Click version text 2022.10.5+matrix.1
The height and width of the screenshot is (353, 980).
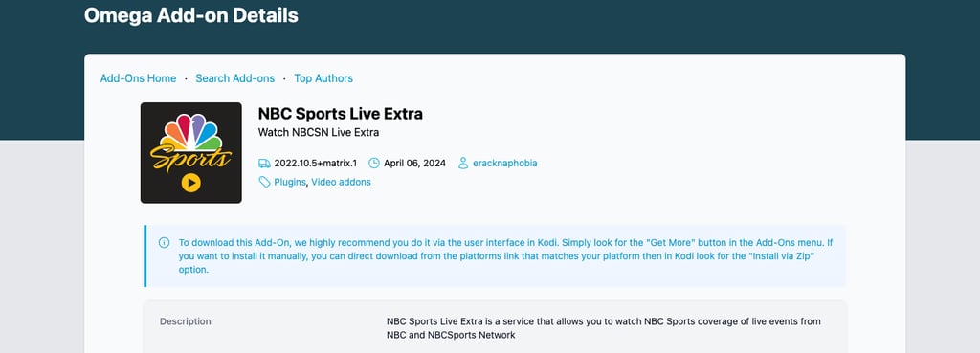point(316,163)
